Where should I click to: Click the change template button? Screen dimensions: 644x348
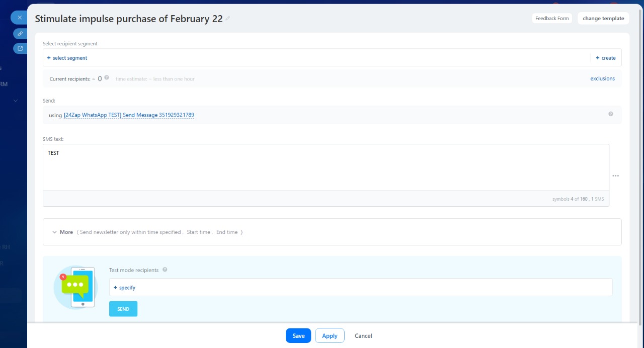coord(603,19)
